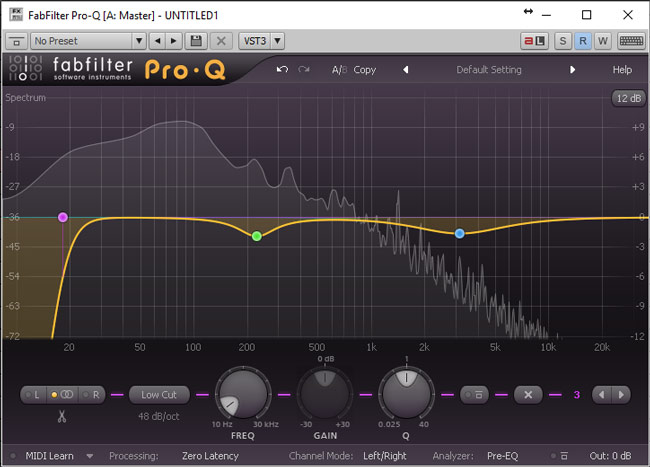Select the blue EQ band node
650x467 pixels.
pyautogui.click(x=460, y=233)
